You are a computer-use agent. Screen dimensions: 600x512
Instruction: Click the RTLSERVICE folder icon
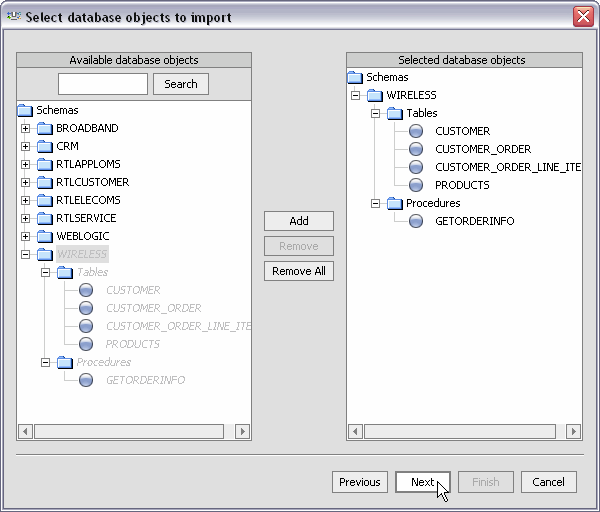[x=45, y=218]
